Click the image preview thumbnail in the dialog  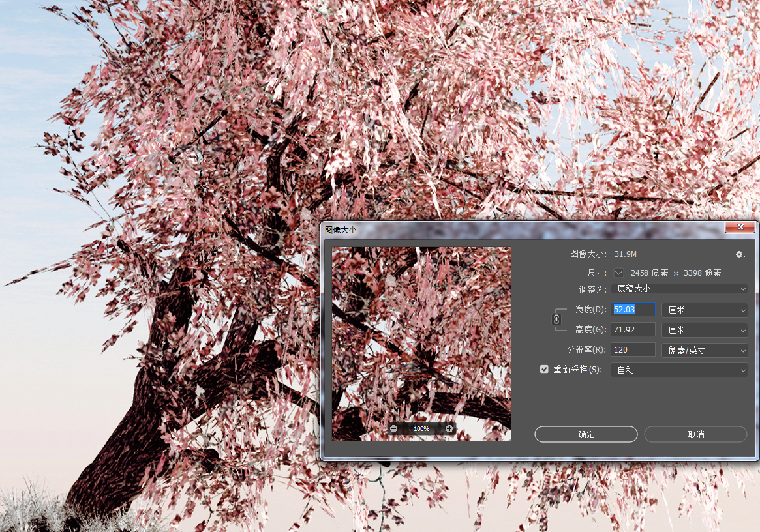pyautogui.click(x=421, y=344)
